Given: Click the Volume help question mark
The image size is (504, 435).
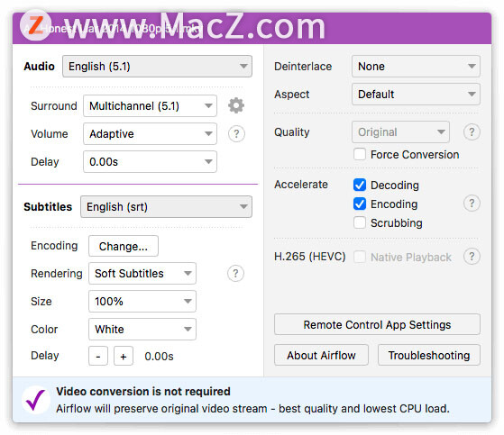Looking at the screenshot, I should click(x=236, y=133).
